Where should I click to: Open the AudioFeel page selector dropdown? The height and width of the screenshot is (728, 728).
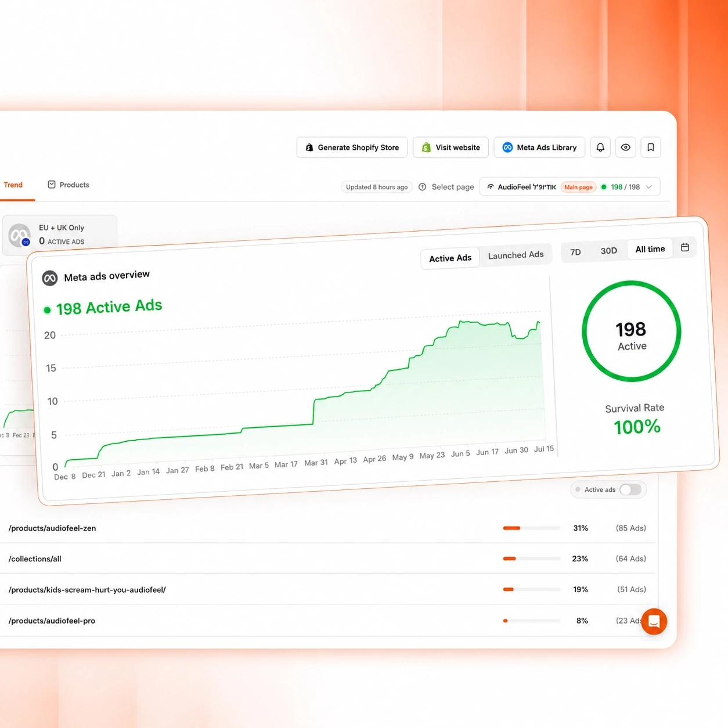click(570, 187)
